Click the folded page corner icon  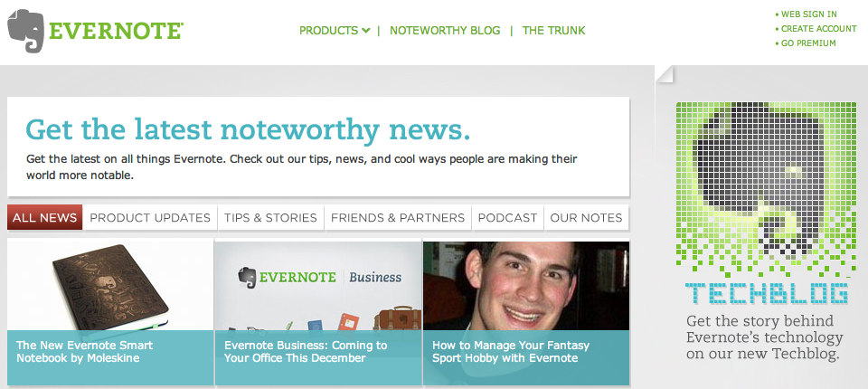665,73
